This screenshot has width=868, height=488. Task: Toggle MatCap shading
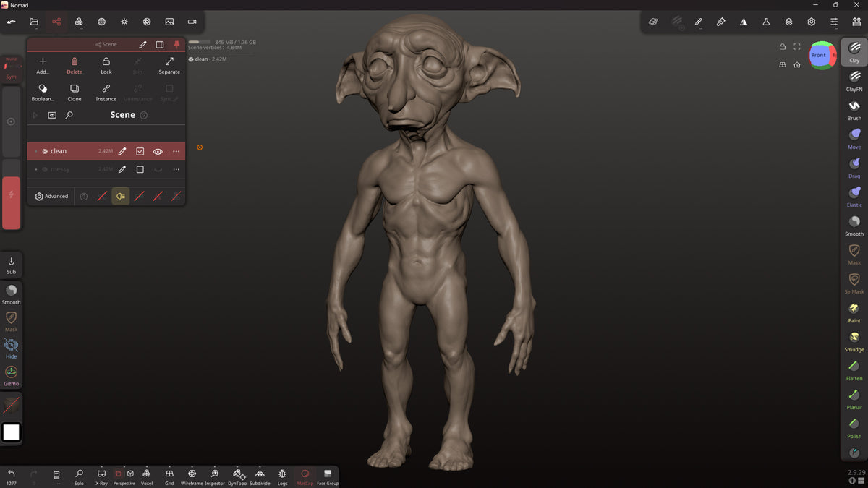point(305,476)
